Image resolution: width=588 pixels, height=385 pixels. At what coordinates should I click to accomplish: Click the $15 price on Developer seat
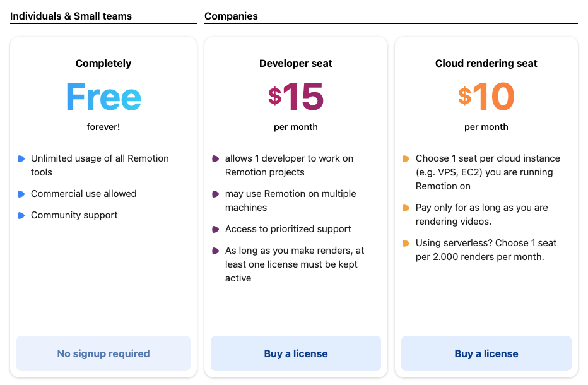click(295, 97)
